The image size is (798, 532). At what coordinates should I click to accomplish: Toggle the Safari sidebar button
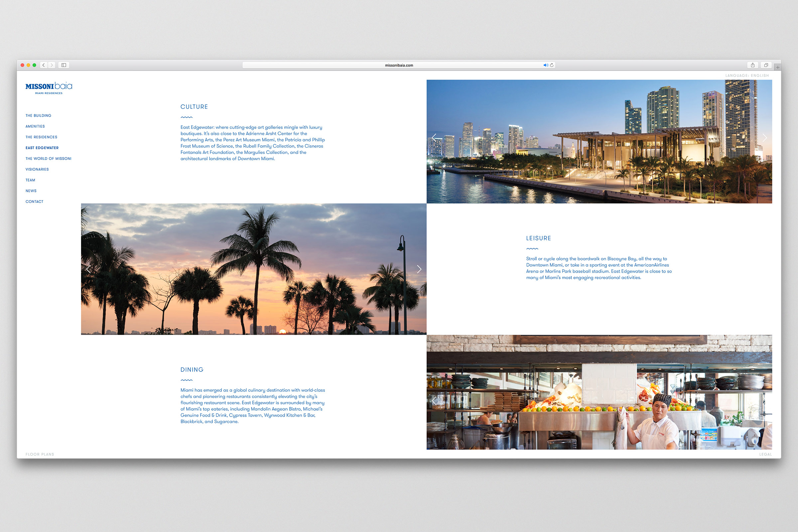tap(64, 65)
